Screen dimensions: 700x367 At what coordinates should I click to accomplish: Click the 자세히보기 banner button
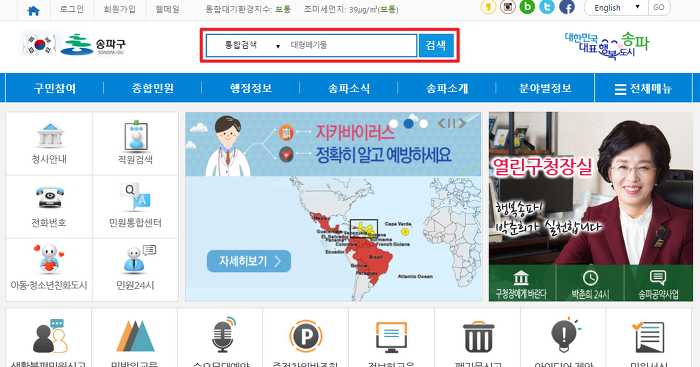coord(249,261)
